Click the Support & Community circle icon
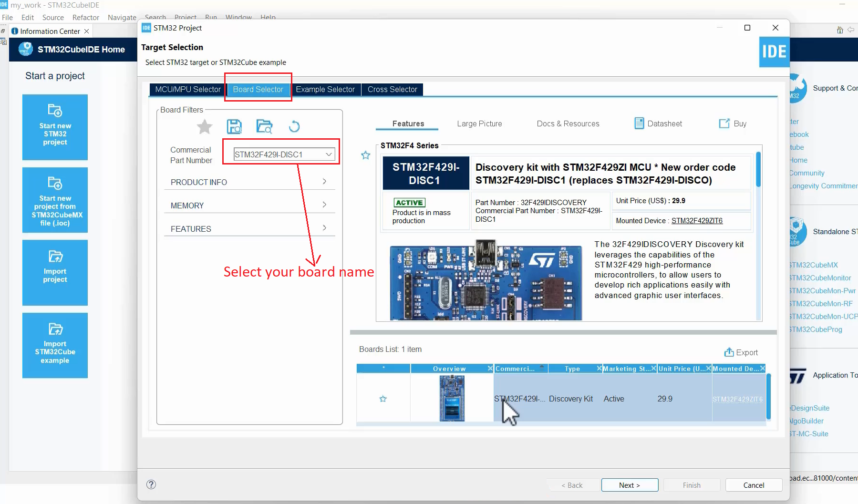The image size is (858, 504). 797,88
